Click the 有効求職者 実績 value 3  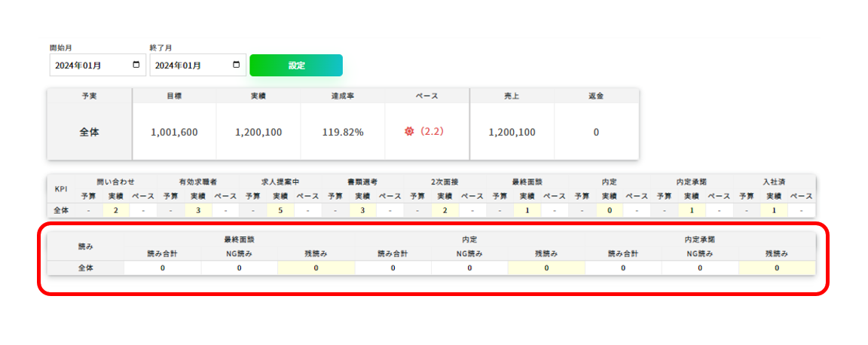[x=198, y=210]
